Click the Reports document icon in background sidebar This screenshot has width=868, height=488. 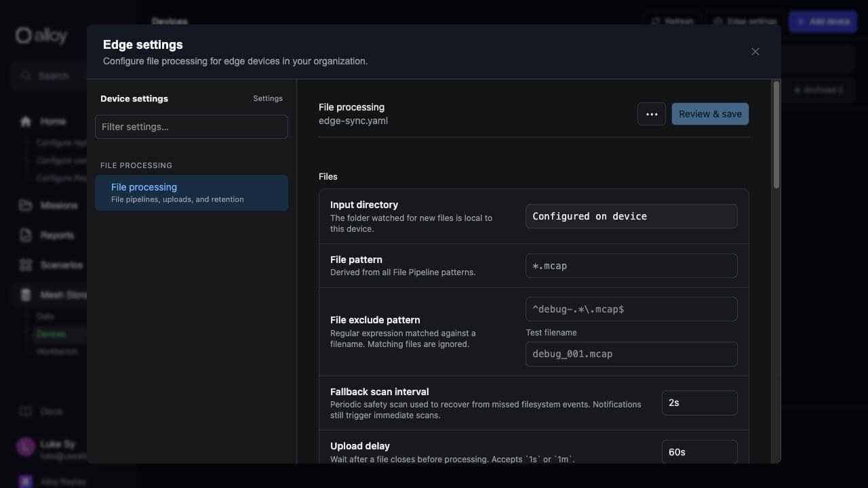26,235
